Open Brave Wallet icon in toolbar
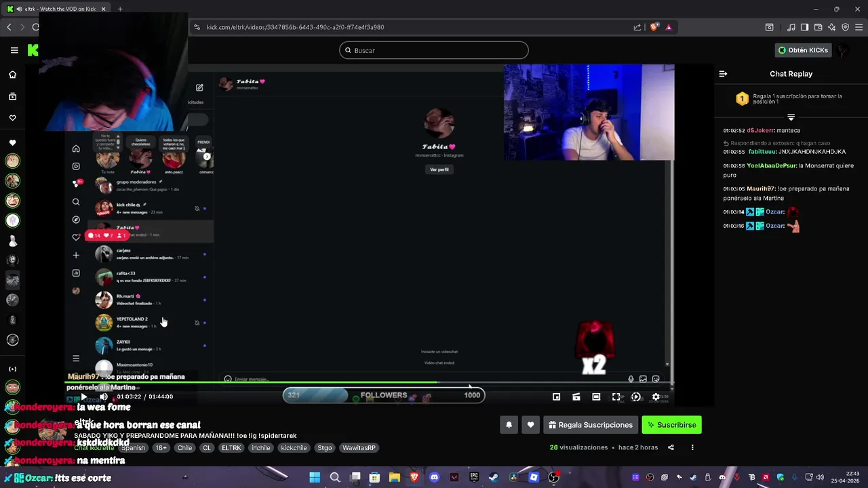This screenshot has height=488, width=868. click(818, 27)
